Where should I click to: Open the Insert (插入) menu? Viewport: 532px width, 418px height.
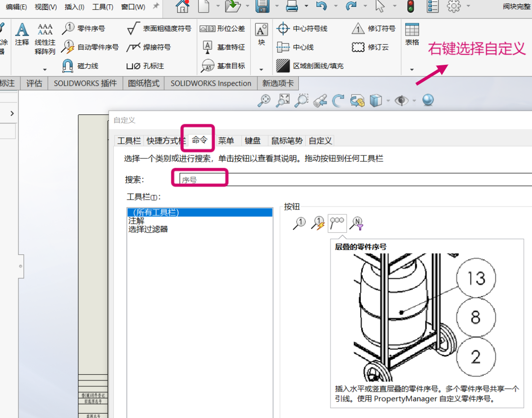pos(74,7)
